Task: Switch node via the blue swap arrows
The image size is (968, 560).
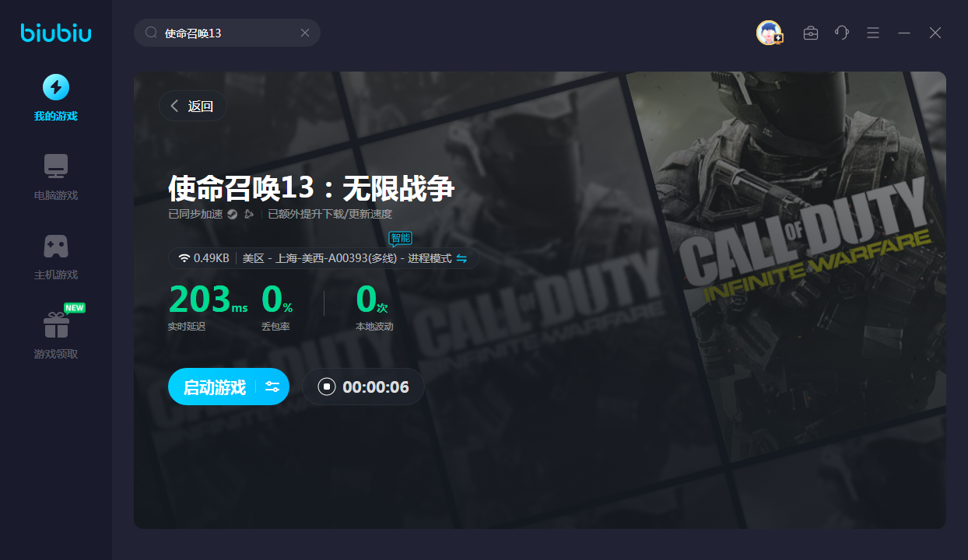Action: coord(461,258)
